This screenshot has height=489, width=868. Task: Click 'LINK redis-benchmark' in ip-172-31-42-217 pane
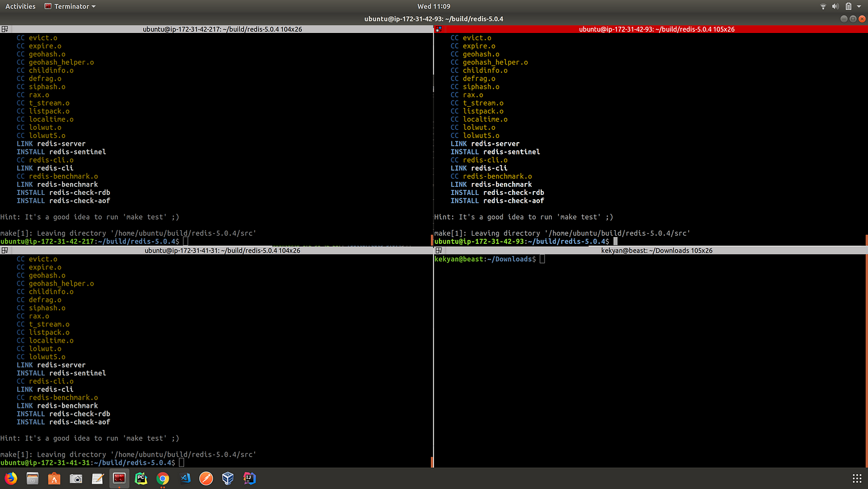(x=57, y=184)
